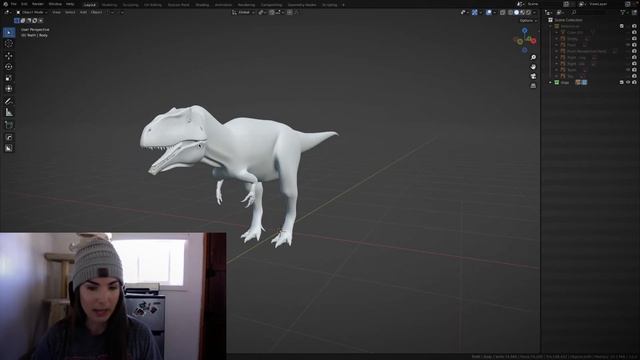Open the viewport View menu

56,13
